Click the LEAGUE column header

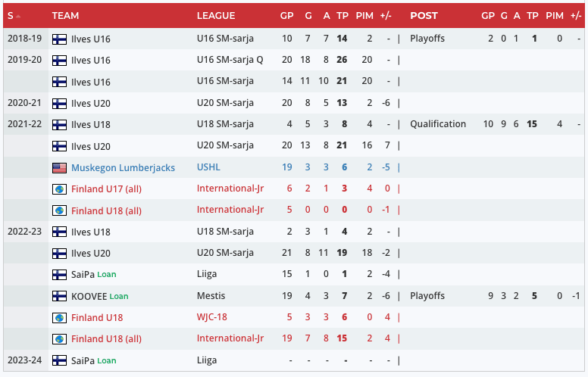[x=216, y=16]
